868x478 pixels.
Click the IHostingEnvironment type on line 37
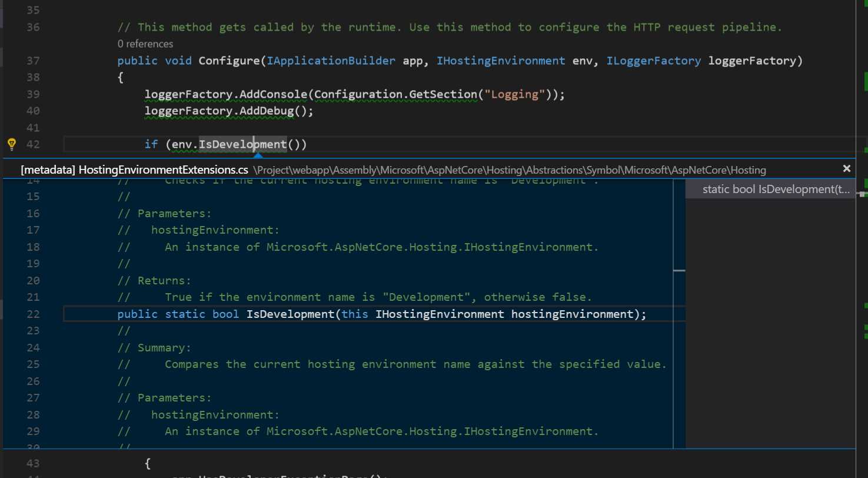pyautogui.click(x=500, y=61)
